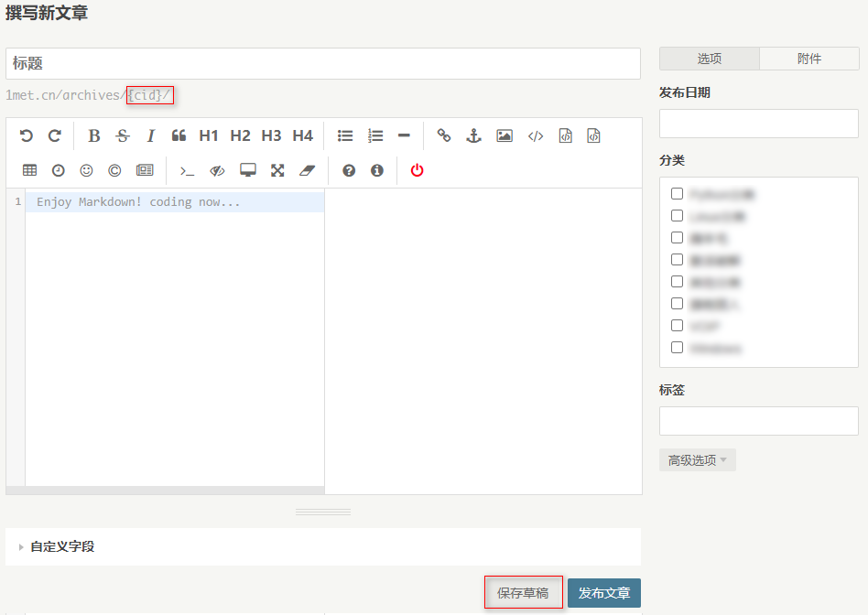Insert an H1 heading

(x=209, y=135)
